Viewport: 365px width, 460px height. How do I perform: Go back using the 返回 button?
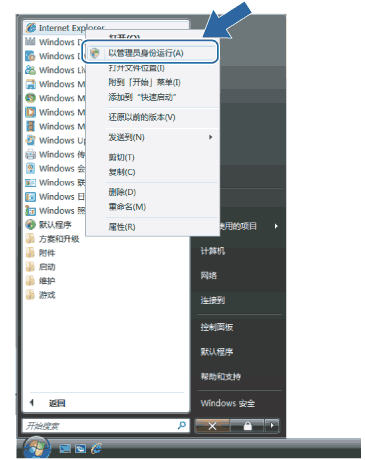[x=48, y=403]
